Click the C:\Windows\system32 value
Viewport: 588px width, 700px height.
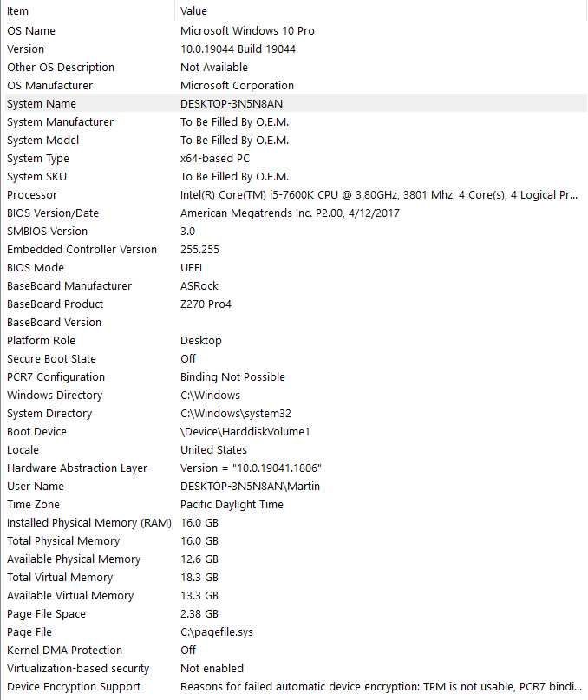(x=236, y=414)
